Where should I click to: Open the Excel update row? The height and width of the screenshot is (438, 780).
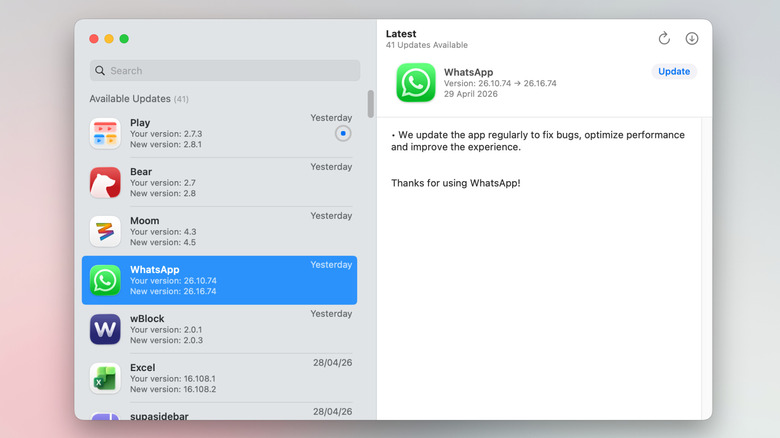point(219,378)
